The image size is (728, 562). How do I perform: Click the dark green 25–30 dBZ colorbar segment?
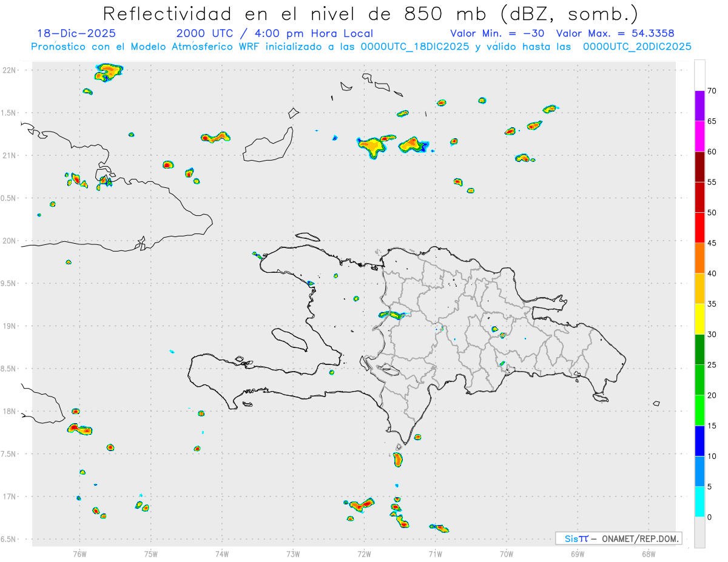coord(699,350)
